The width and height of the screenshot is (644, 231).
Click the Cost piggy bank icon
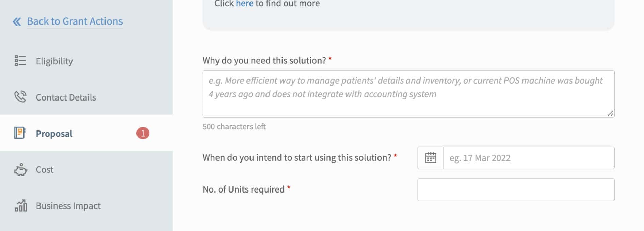click(20, 169)
